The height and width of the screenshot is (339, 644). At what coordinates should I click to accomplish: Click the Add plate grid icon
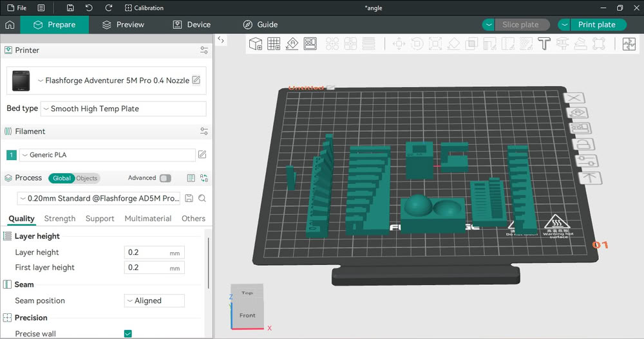274,44
